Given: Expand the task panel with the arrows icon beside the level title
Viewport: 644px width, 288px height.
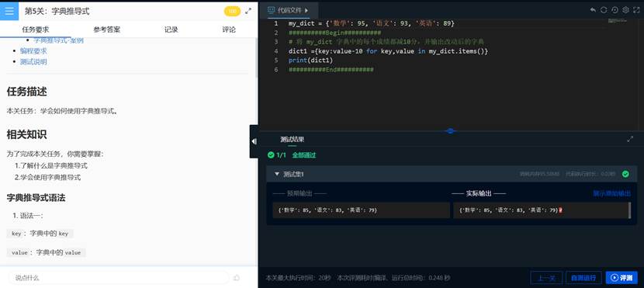Looking at the screenshot, I should [248, 11].
